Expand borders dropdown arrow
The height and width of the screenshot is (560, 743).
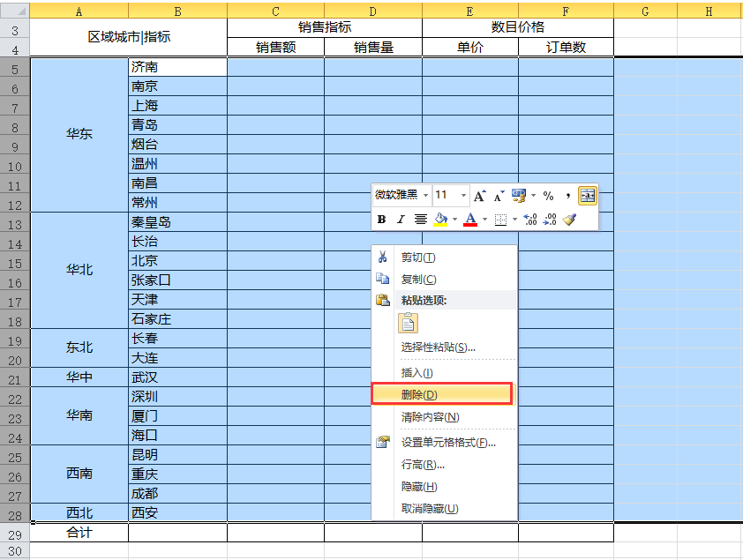[x=514, y=220]
